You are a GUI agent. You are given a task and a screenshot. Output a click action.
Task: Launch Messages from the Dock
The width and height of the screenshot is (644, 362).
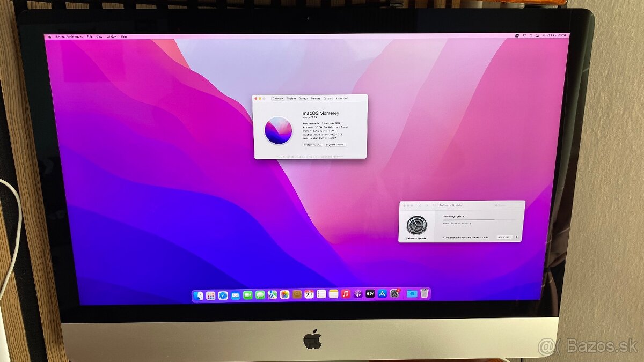[x=260, y=294]
